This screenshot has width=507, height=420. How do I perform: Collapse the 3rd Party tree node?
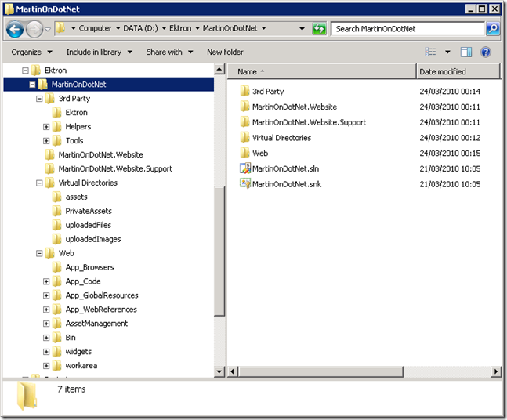(x=39, y=99)
